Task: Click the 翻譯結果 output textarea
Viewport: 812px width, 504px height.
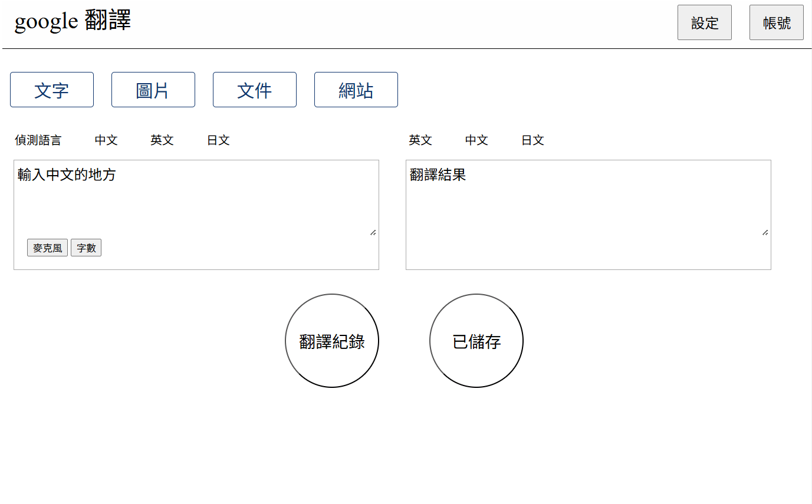Action: click(589, 200)
